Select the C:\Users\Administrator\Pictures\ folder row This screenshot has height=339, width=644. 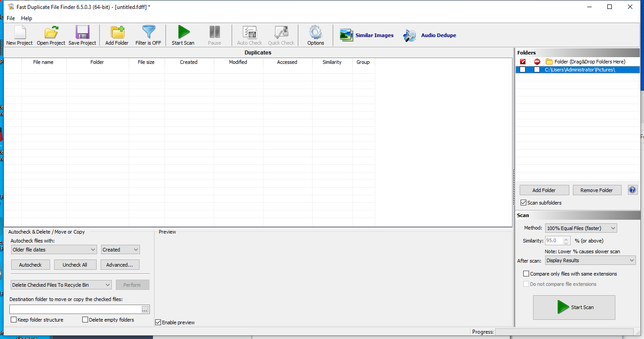point(578,70)
